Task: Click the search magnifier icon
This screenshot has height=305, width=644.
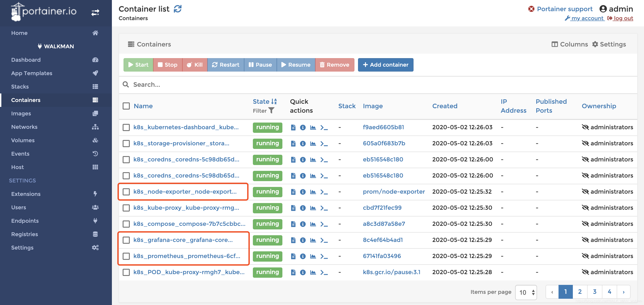Action: point(126,85)
